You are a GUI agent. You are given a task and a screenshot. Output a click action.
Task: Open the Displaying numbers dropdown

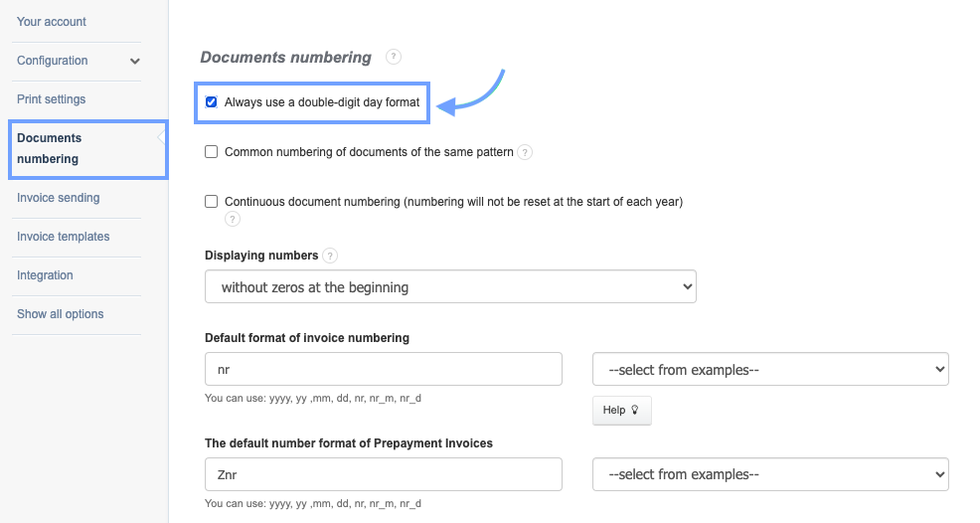tap(450, 287)
